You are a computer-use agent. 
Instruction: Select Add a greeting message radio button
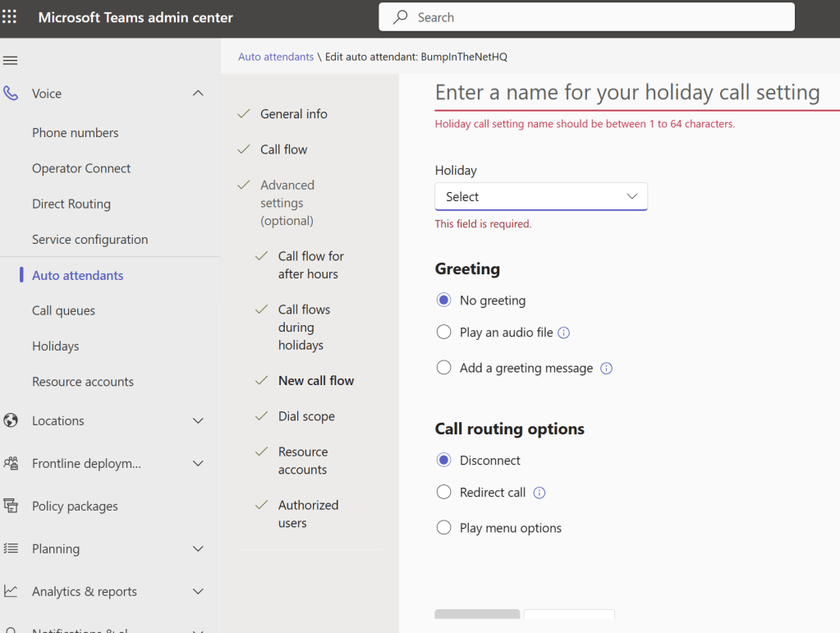click(444, 368)
